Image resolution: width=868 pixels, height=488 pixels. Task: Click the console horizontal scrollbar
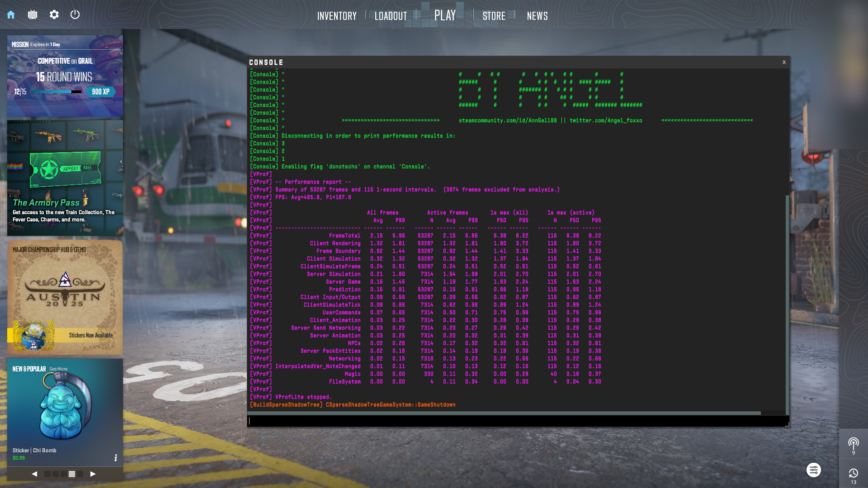click(504, 413)
